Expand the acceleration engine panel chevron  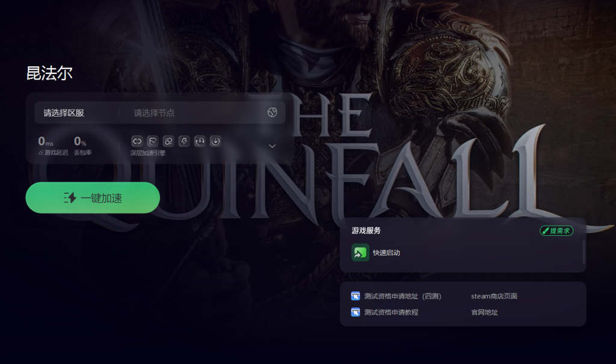[273, 146]
